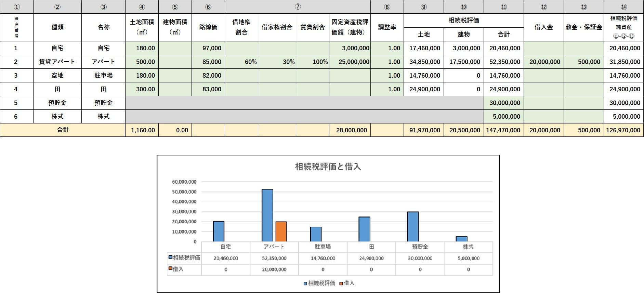Click the 借入 legend entry below the chart
644x303 pixels.
tap(347, 283)
